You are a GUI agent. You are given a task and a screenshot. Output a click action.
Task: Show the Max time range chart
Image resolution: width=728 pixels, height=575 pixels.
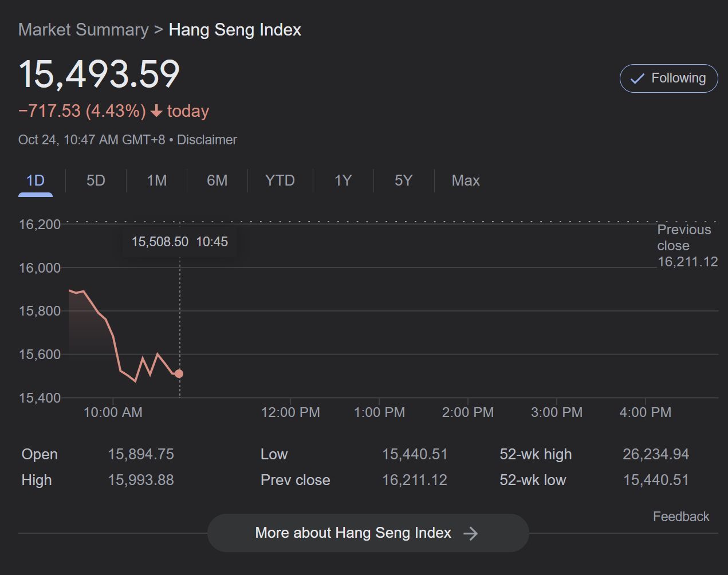465,180
